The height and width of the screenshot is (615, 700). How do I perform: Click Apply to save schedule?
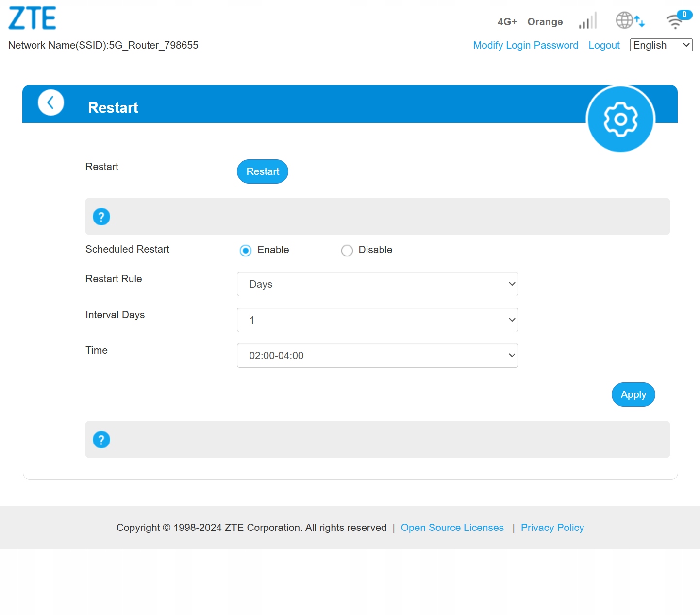[633, 394]
